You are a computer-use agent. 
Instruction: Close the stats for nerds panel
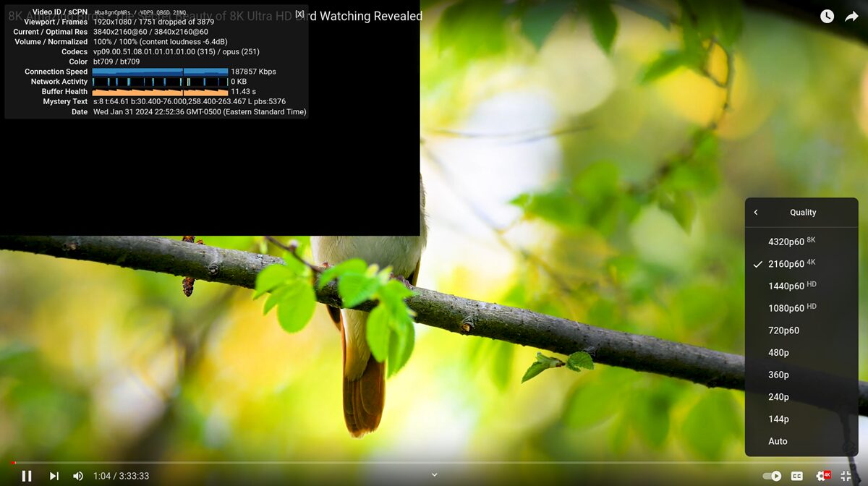299,14
